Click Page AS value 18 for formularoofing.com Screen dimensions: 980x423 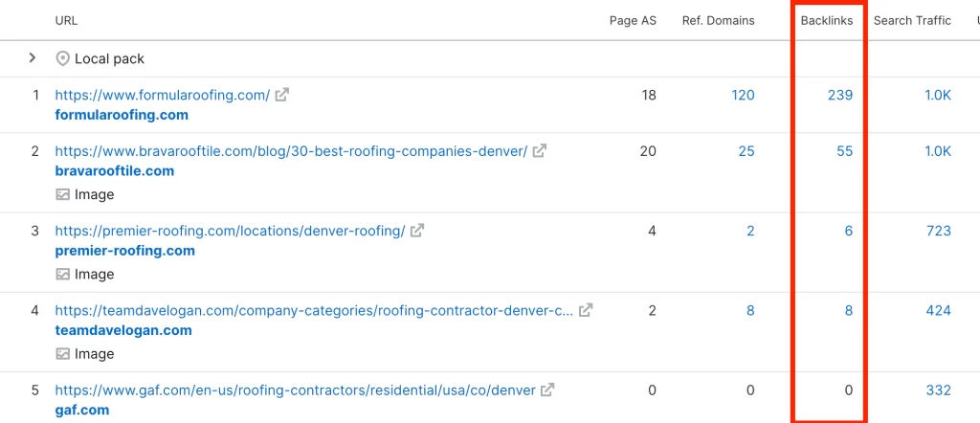coord(649,95)
